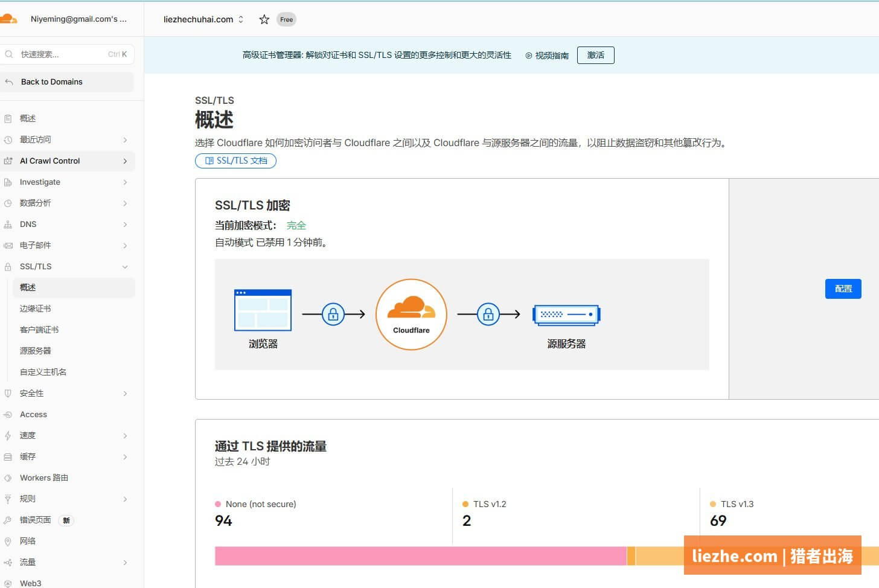Click the Access icon in the sidebar
879x588 pixels.
coord(8,414)
